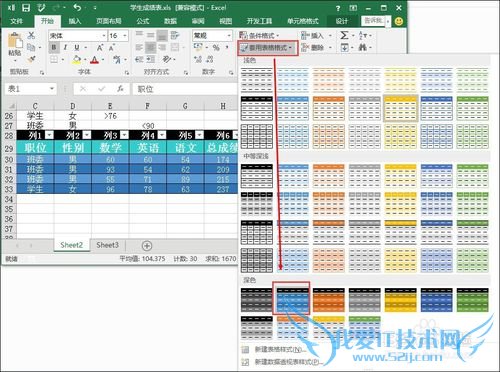
Task: Increase font size with large A
Action: [x=100, y=48]
